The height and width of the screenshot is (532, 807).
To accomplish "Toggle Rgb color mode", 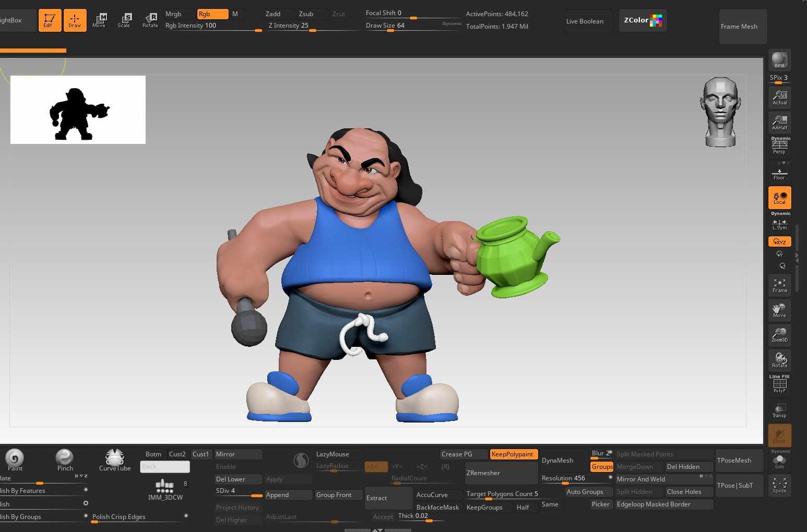I will point(212,14).
